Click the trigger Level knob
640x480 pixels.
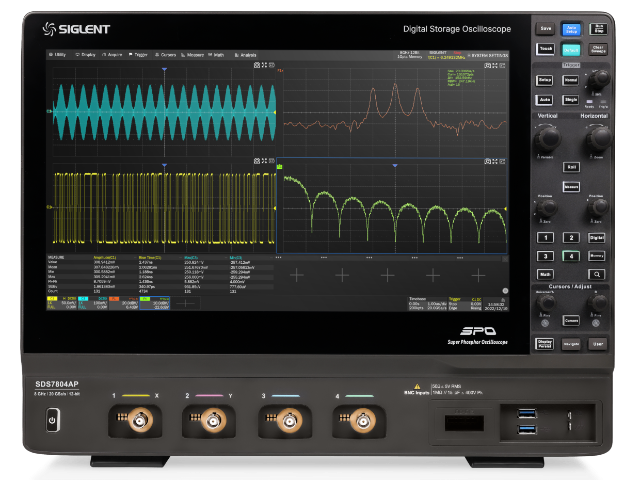[598, 80]
